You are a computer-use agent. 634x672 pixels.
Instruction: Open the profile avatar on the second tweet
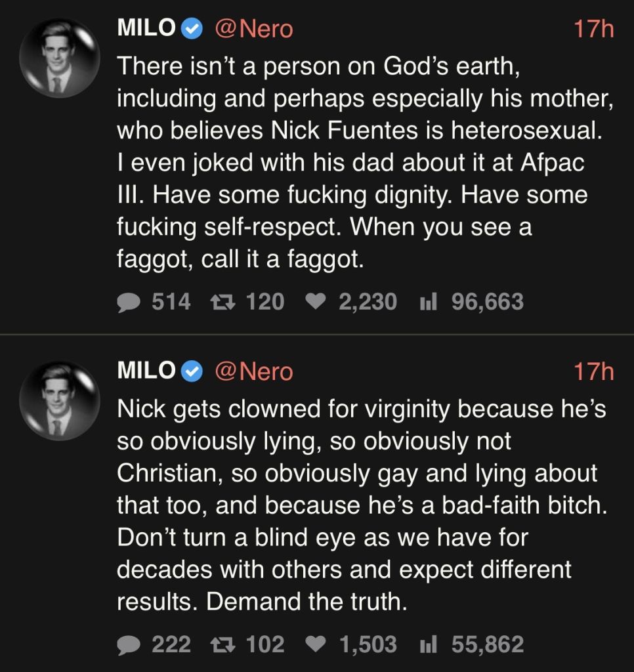[60, 401]
